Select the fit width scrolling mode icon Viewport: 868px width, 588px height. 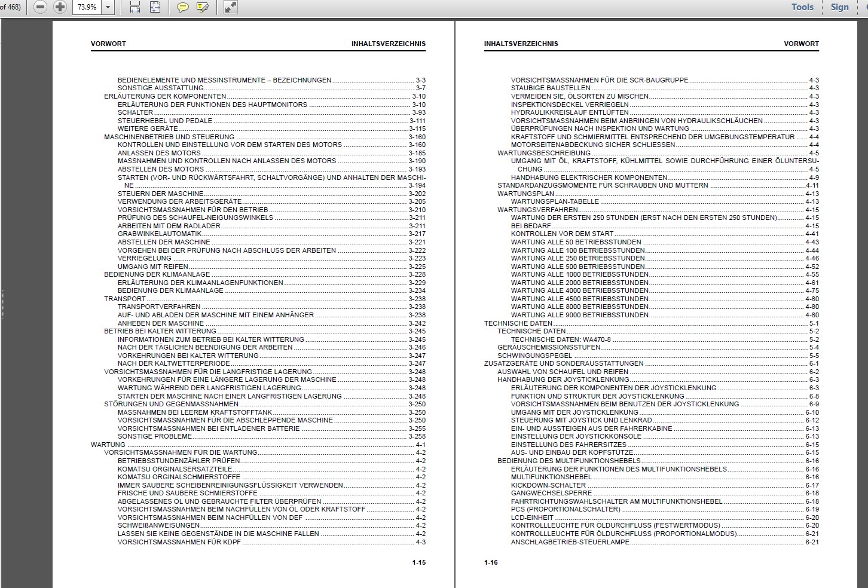tap(135, 7)
